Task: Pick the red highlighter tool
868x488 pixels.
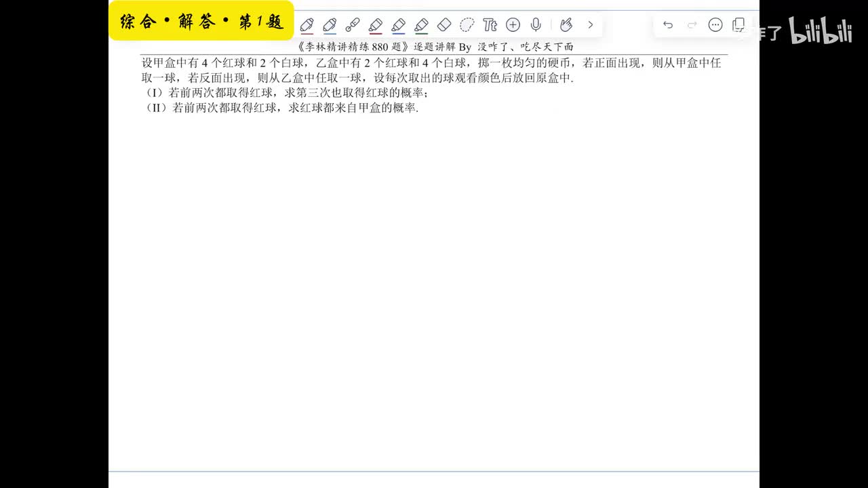Action: (x=376, y=25)
